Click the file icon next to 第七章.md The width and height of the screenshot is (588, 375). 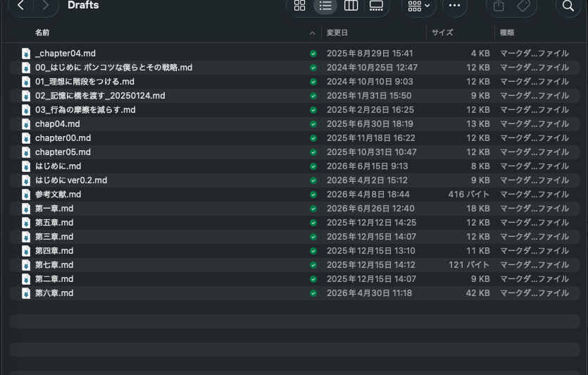click(x=26, y=265)
